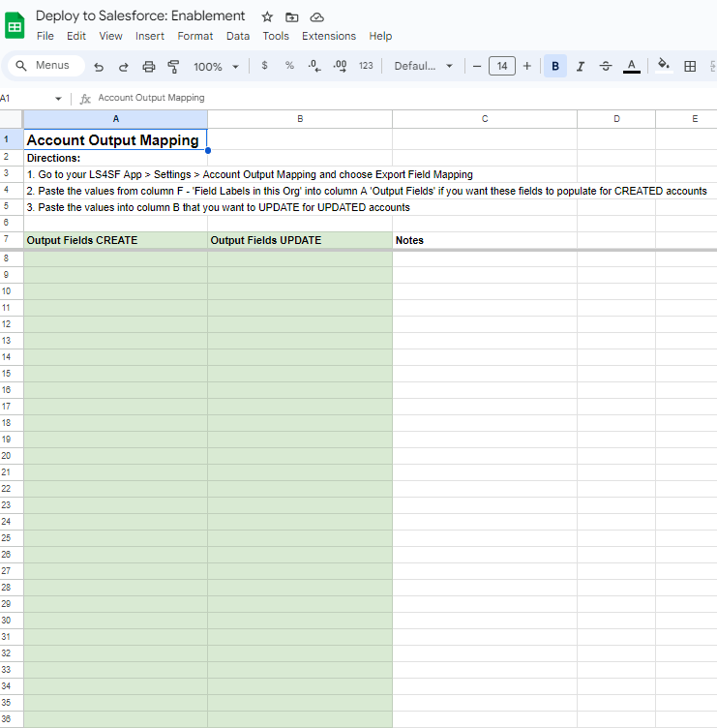Expand the name box dropdown arrow
Screen dimensions: 717x728
[58, 99]
